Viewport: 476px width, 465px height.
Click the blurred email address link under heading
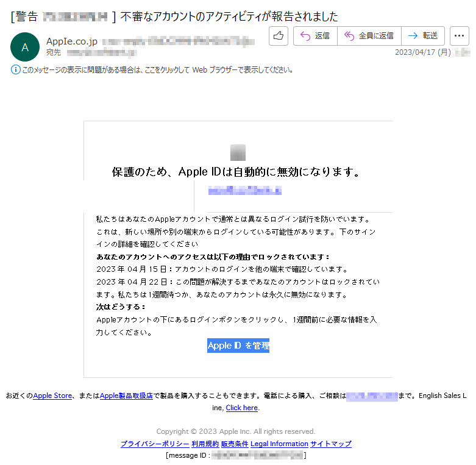pyautogui.click(x=244, y=191)
